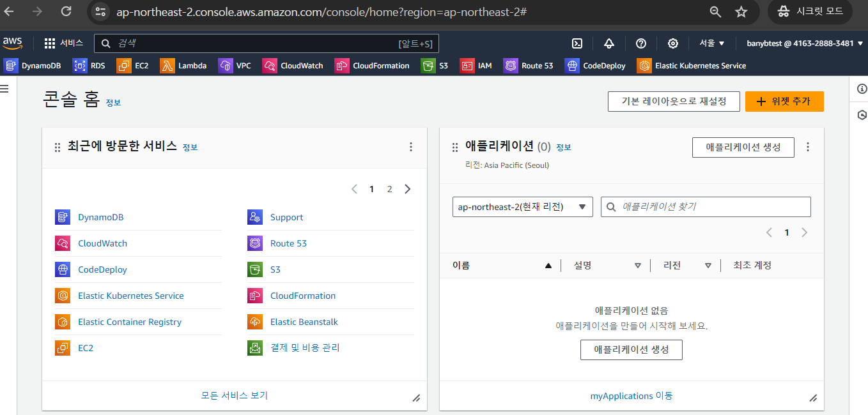Open the S3 favorites bar shortcut
Viewport: 868px width, 415px height.
point(435,66)
